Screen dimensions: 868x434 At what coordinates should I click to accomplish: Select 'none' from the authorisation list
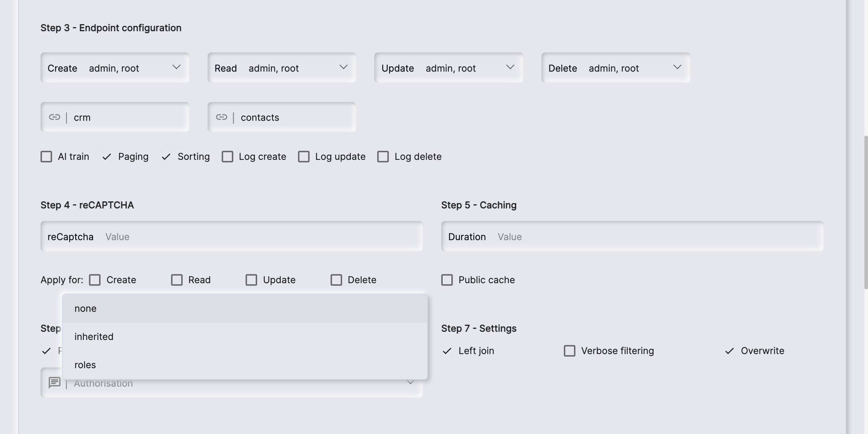[x=245, y=309]
